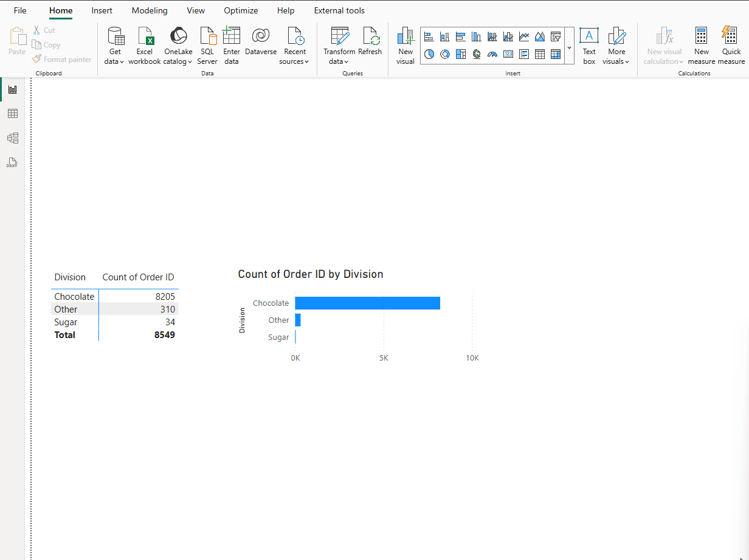Insert a card visual
749x560 pixels.
click(x=508, y=54)
